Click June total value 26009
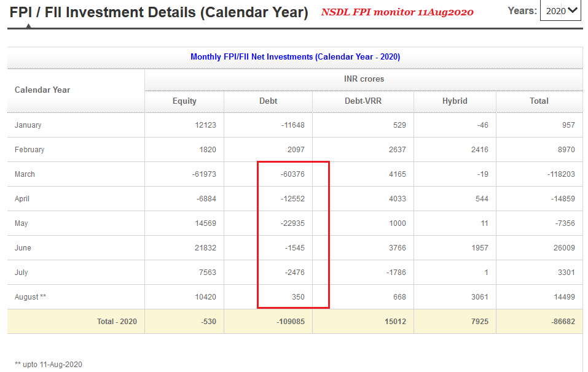This screenshot has height=372, width=588. point(564,248)
